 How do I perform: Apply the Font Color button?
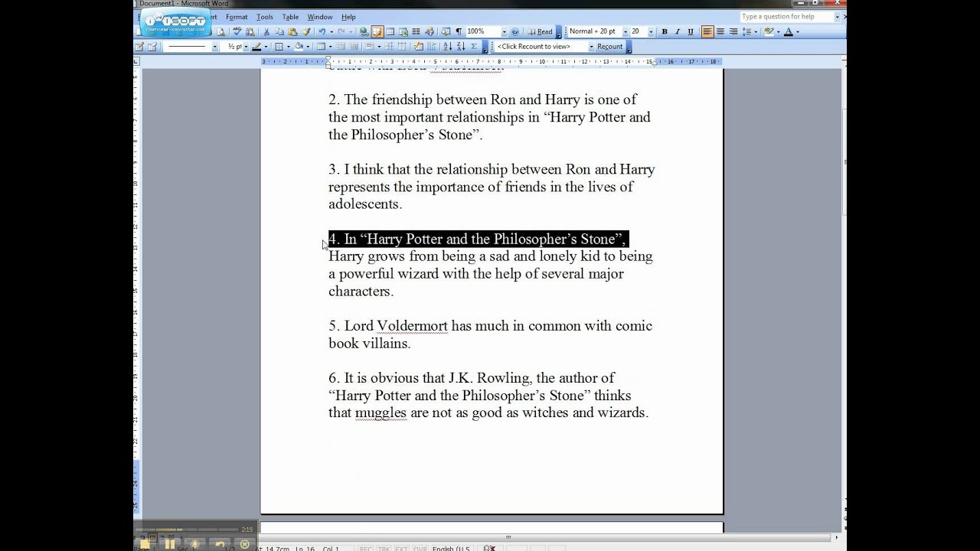[788, 31]
